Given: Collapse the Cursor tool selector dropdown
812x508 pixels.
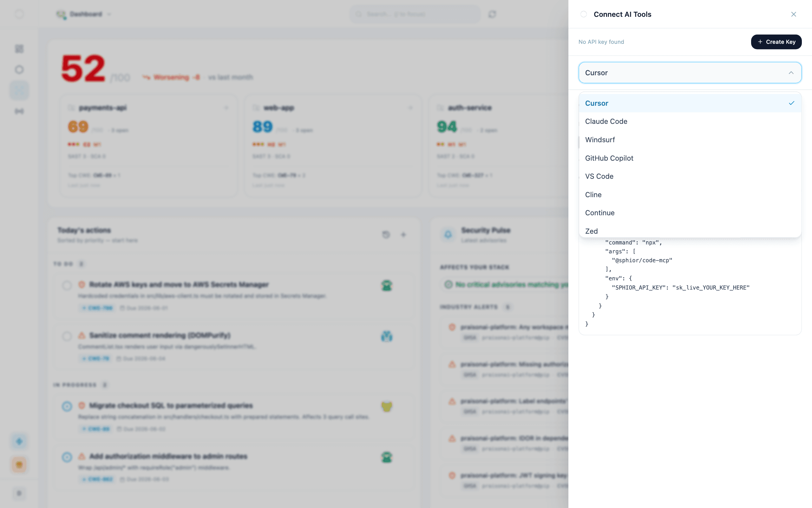Looking at the screenshot, I should pos(690,73).
